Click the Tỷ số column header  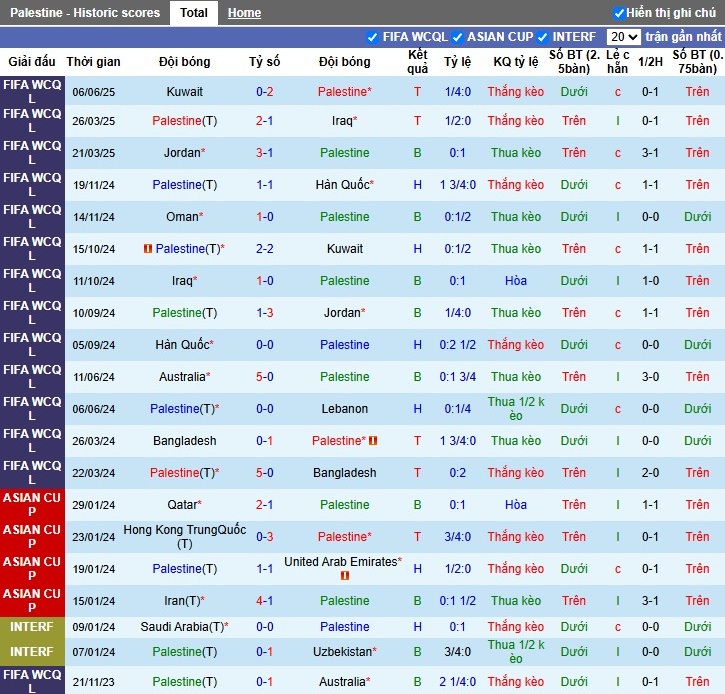click(264, 61)
